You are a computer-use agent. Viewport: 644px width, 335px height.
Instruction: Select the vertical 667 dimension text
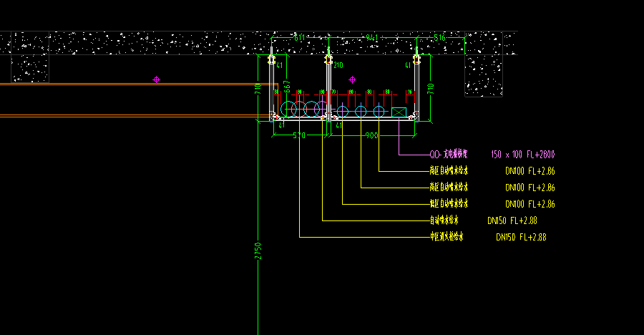point(288,87)
